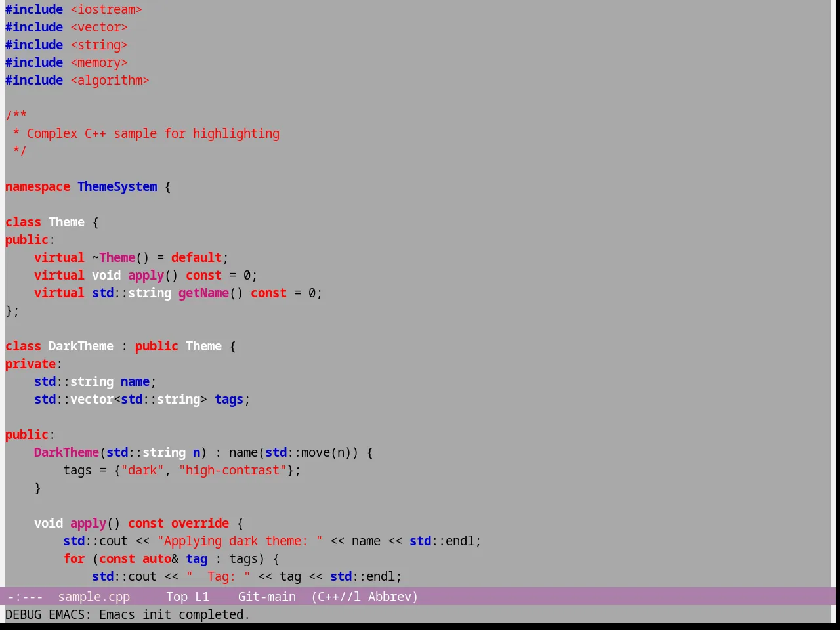Click the 'for' loop keyword

pos(74,559)
